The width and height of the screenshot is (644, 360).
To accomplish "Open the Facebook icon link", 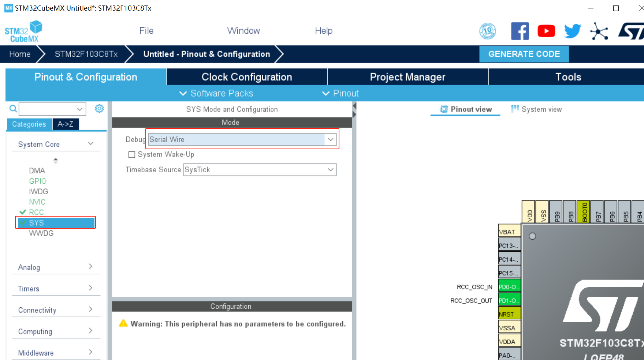I will click(x=520, y=31).
